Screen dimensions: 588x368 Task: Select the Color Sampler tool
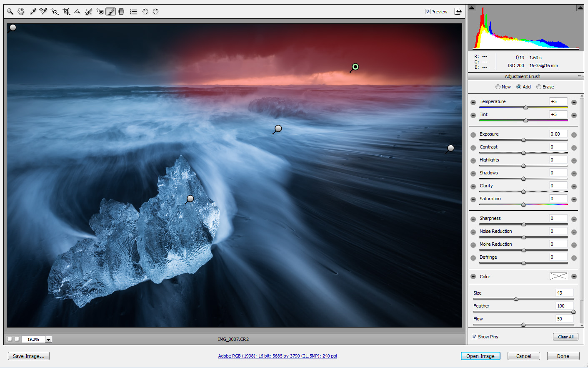pos(43,11)
